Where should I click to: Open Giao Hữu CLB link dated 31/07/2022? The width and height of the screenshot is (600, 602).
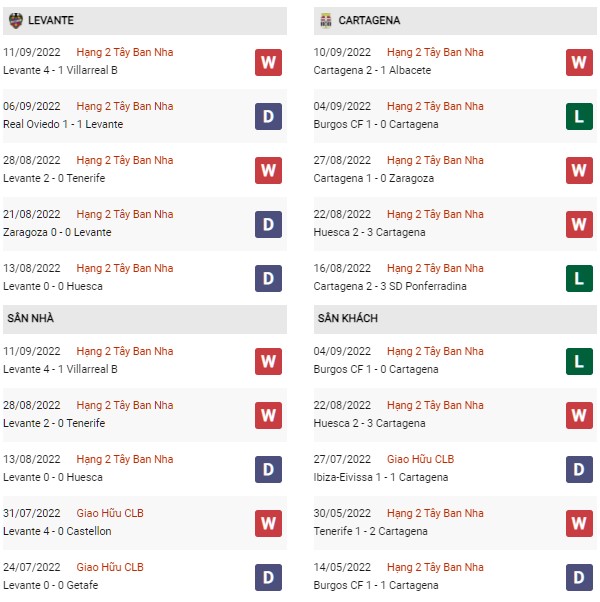110,513
